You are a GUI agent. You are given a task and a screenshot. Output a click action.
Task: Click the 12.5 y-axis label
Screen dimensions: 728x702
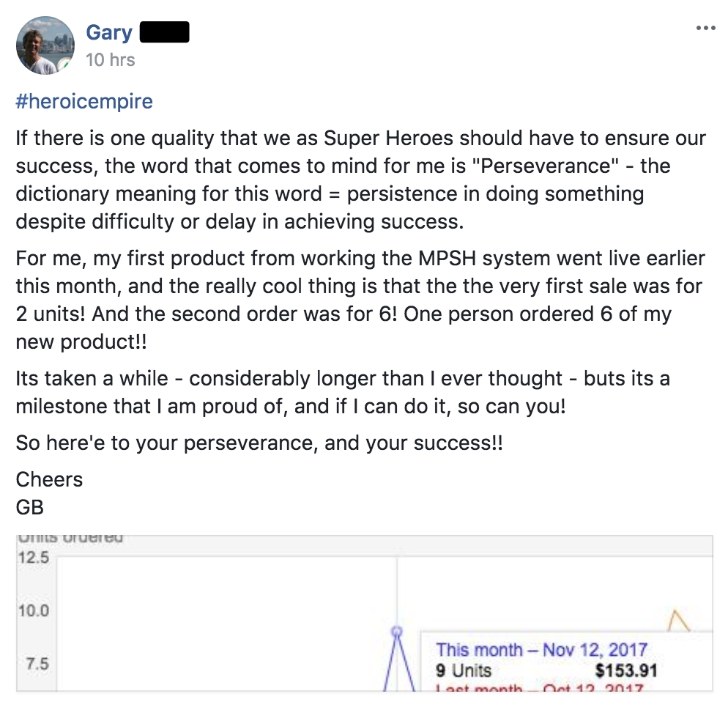(34, 558)
